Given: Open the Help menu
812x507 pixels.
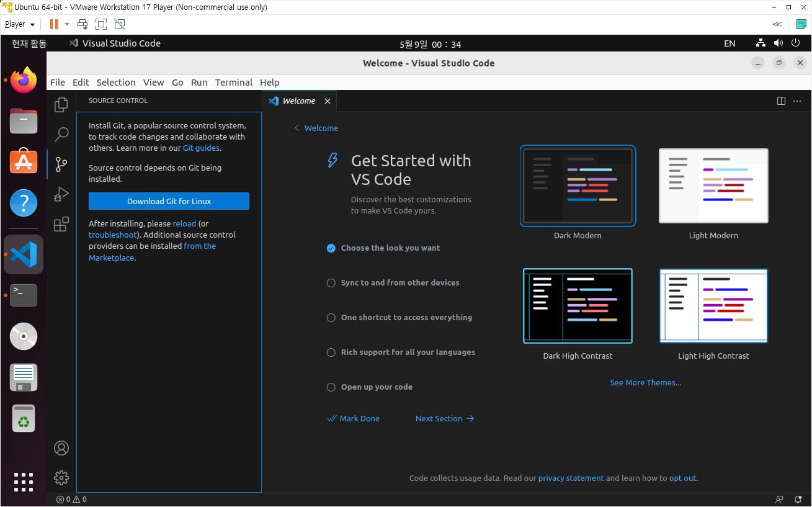Looking at the screenshot, I should pos(270,83).
